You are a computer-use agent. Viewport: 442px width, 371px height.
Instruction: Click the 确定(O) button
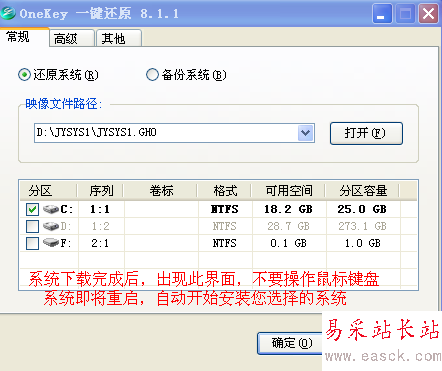[291, 343]
